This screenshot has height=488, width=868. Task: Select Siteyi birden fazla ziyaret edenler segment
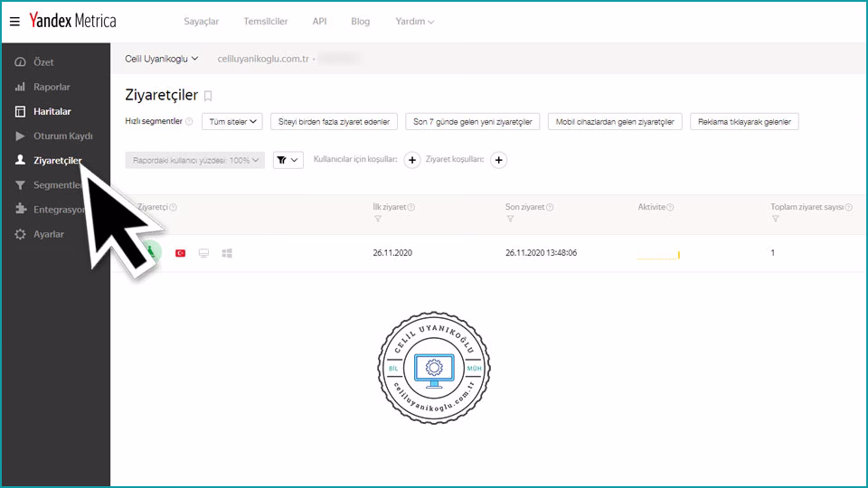point(334,121)
